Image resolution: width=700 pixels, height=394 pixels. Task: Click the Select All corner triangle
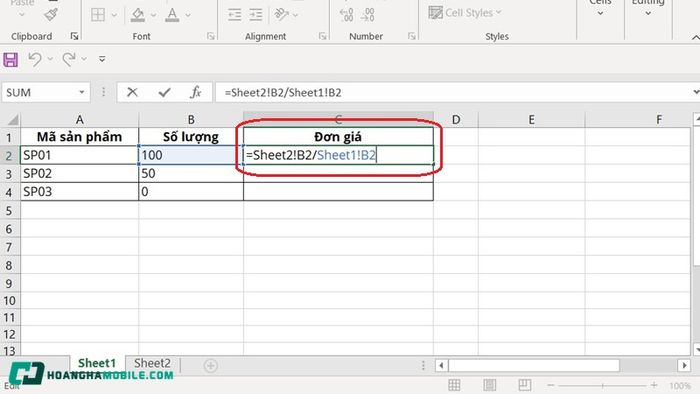coord(12,120)
